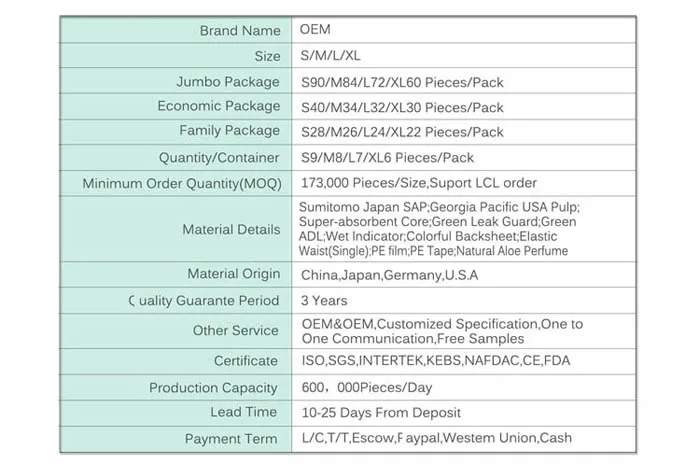
Task: Click the S/M/L/XL size value
Action: (x=331, y=56)
